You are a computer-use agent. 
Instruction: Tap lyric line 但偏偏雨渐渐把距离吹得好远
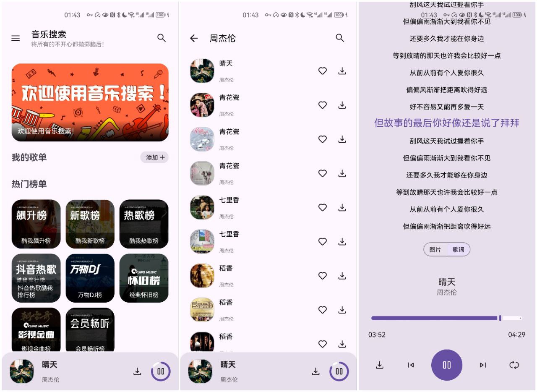(447, 226)
